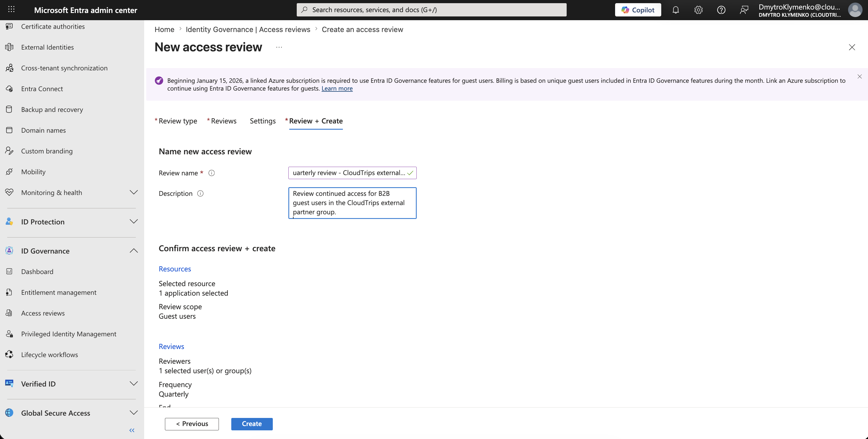
Task: Open the notifications bell icon
Action: point(675,10)
